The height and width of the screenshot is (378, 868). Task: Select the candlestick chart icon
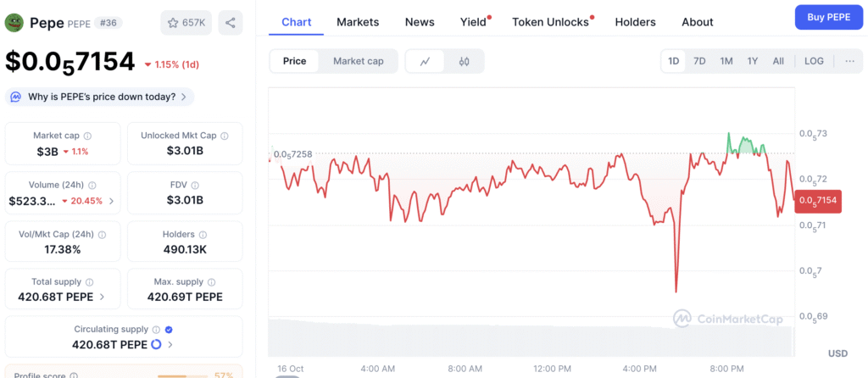[x=464, y=61]
